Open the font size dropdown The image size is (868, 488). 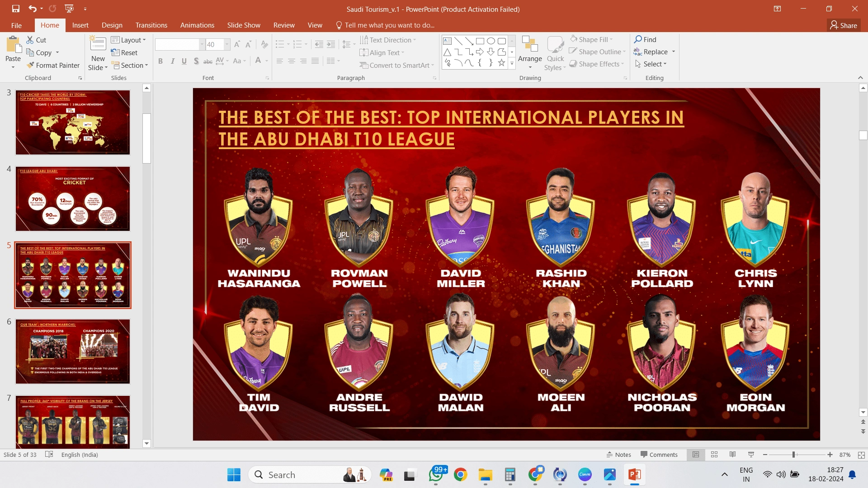(x=227, y=44)
